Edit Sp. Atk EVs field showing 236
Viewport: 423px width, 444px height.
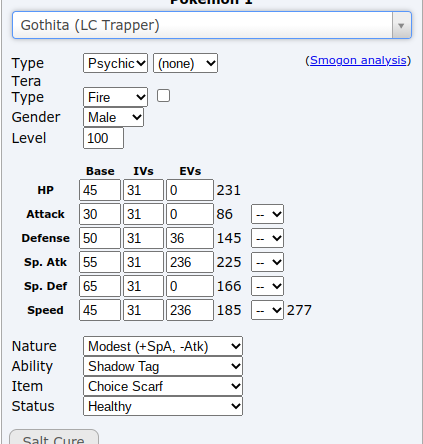click(190, 262)
